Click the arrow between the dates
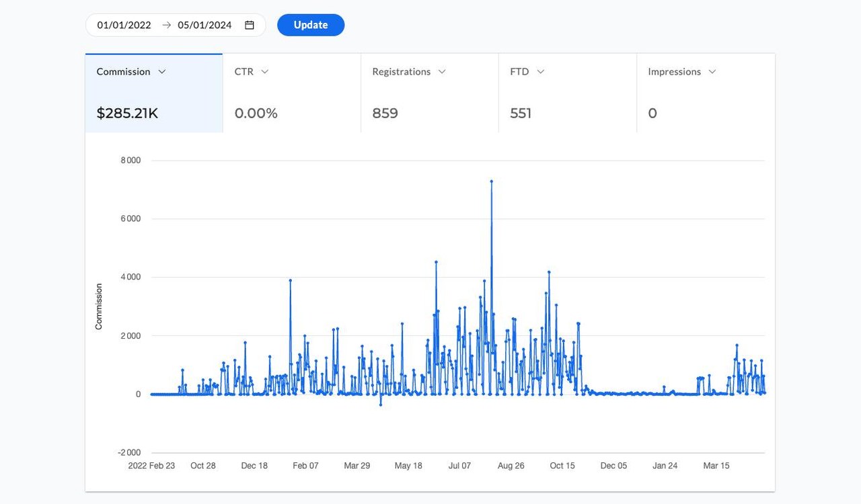861x504 pixels. pos(166,25)
